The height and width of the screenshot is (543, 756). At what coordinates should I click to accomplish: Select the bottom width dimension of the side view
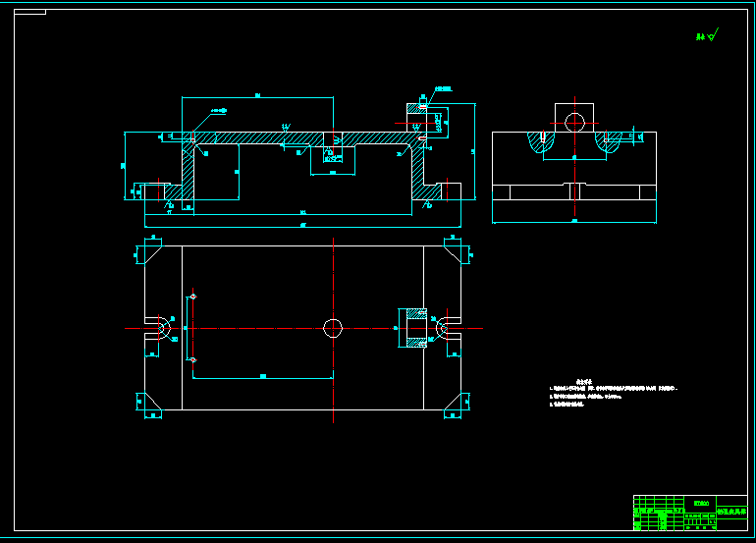click(574, 221)
